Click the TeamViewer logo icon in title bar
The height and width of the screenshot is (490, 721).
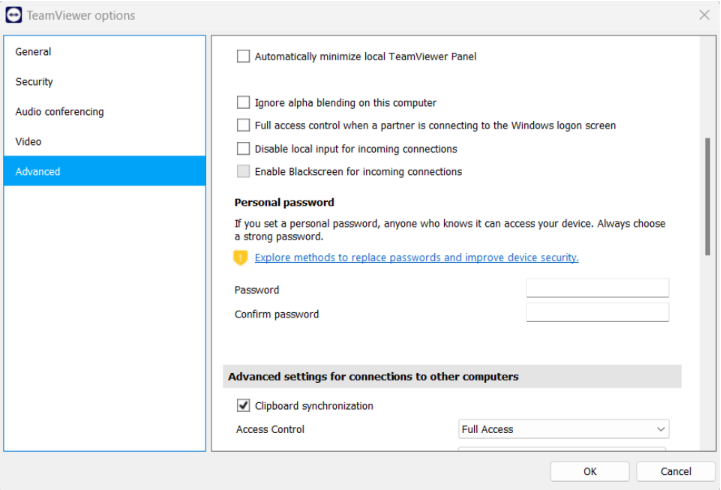(14, 15)
